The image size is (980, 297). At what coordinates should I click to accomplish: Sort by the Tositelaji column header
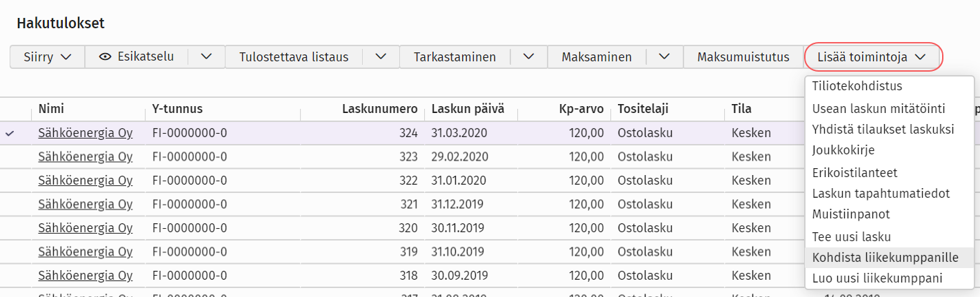[643, 109]
